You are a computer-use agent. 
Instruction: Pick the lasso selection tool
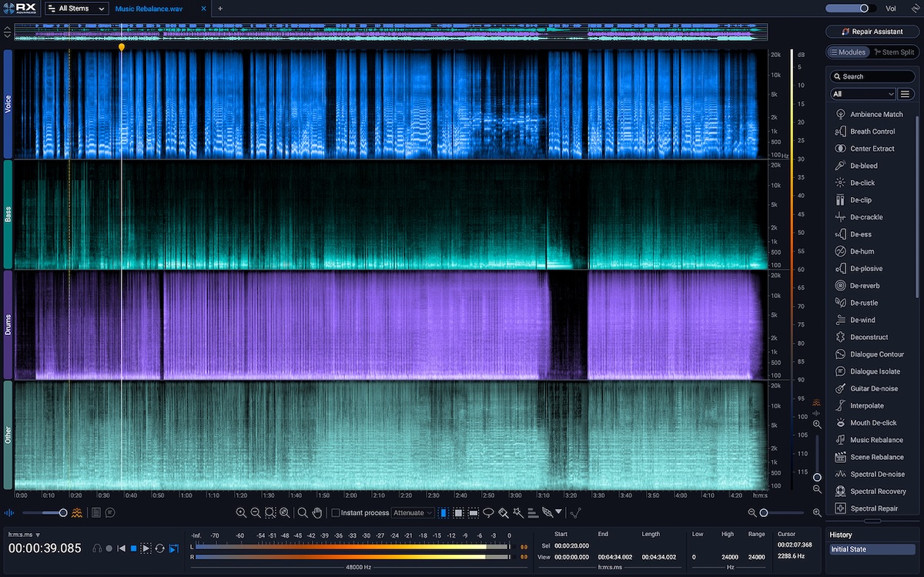click(x=488, y=512)
